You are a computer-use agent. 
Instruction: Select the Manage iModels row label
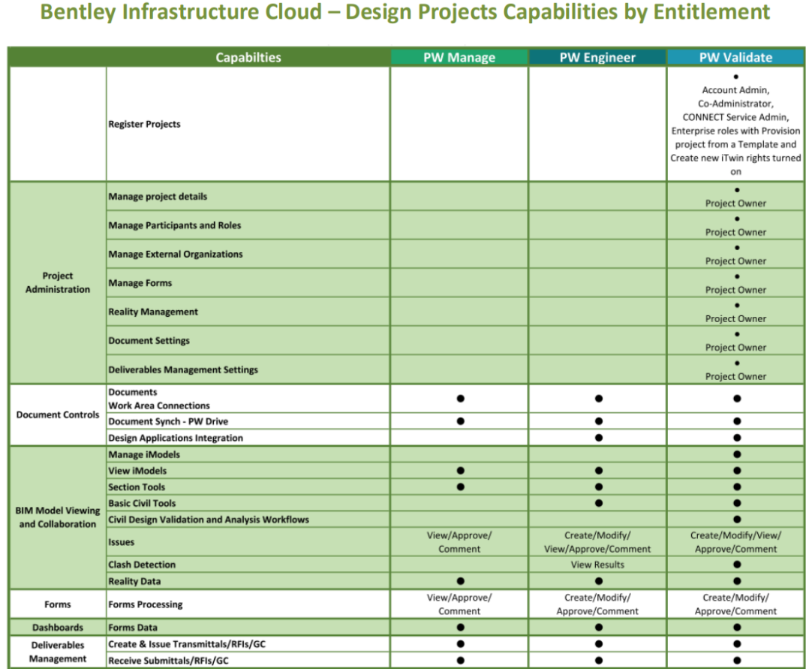pyautogui.click(x=144, y=454)
